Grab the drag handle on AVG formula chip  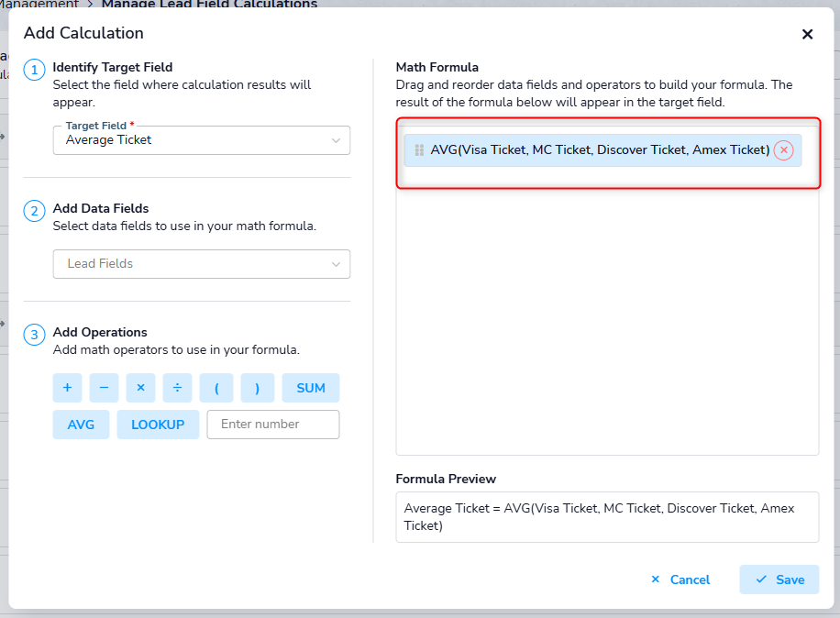click(419, 150)
